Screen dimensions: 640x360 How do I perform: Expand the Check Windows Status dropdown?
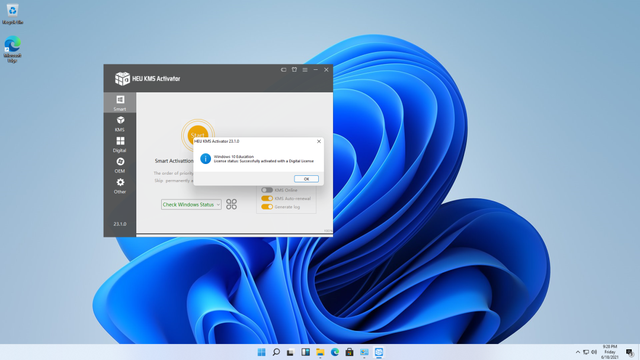click(x=191, y=204)
